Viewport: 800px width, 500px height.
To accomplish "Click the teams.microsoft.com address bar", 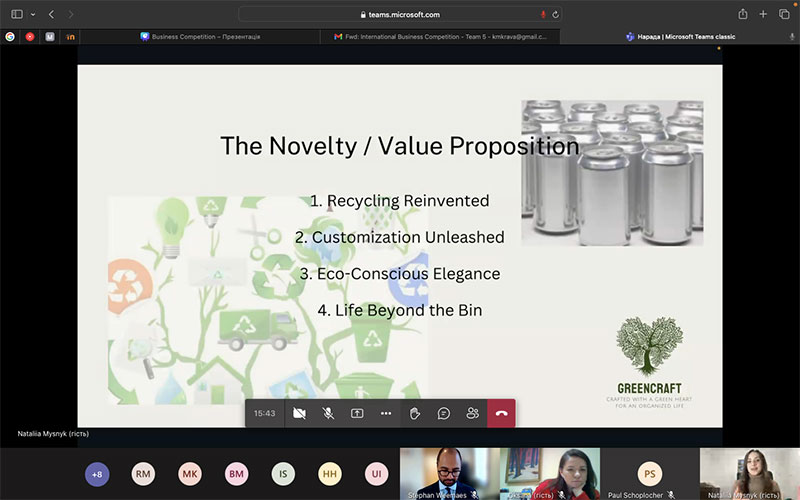I will coord(401,14).
